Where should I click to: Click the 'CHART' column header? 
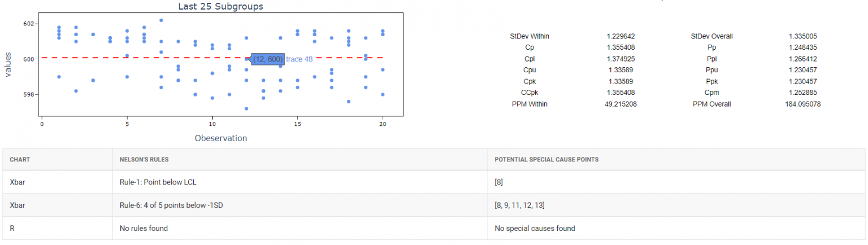tap(20, 159)
